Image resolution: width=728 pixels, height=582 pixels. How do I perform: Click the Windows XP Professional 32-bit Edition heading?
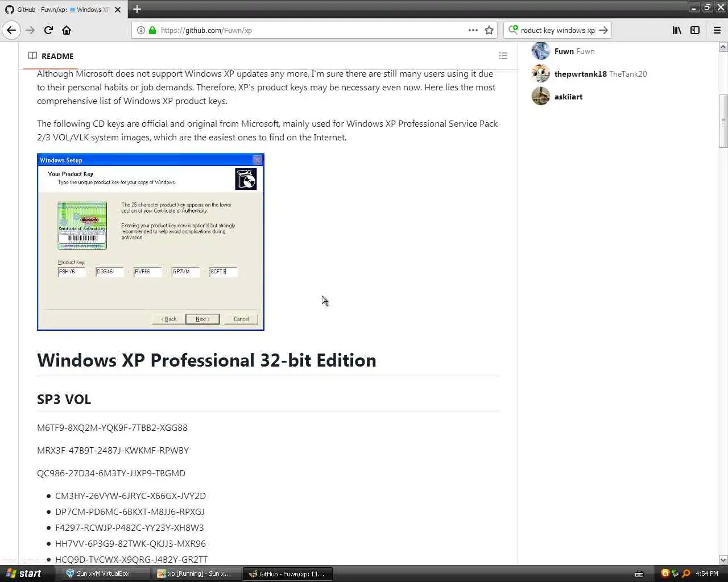coord(206,360)
